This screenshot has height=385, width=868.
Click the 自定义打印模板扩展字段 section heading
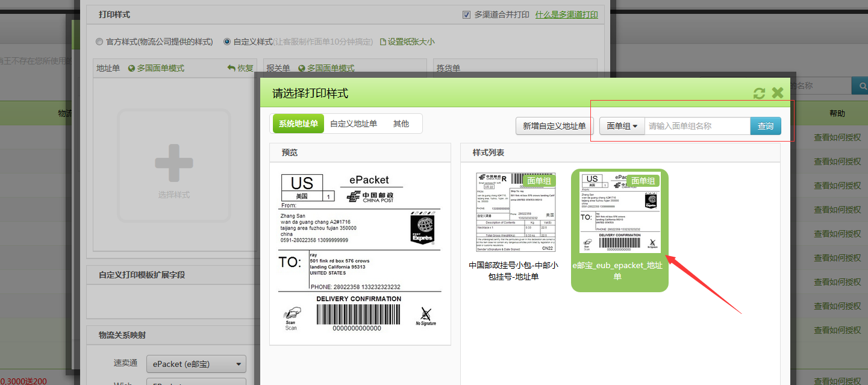click(142, 275)
